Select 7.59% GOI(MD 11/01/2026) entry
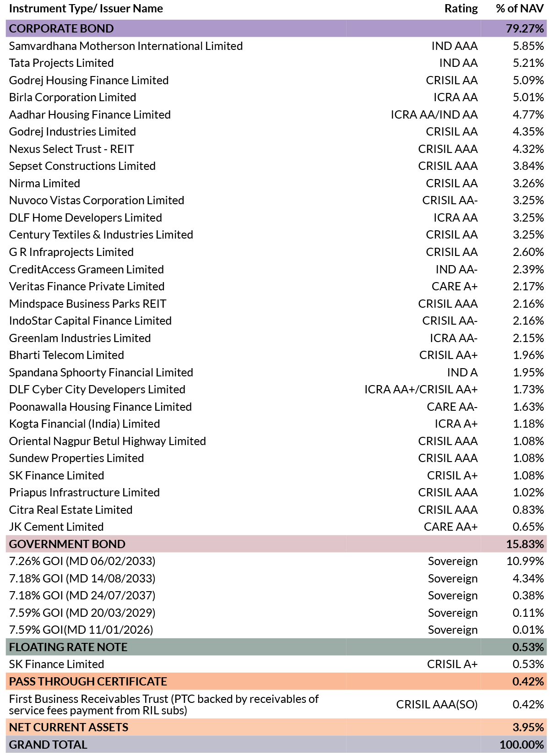Viewport: 553px width, 756px height. click(276, 630)
